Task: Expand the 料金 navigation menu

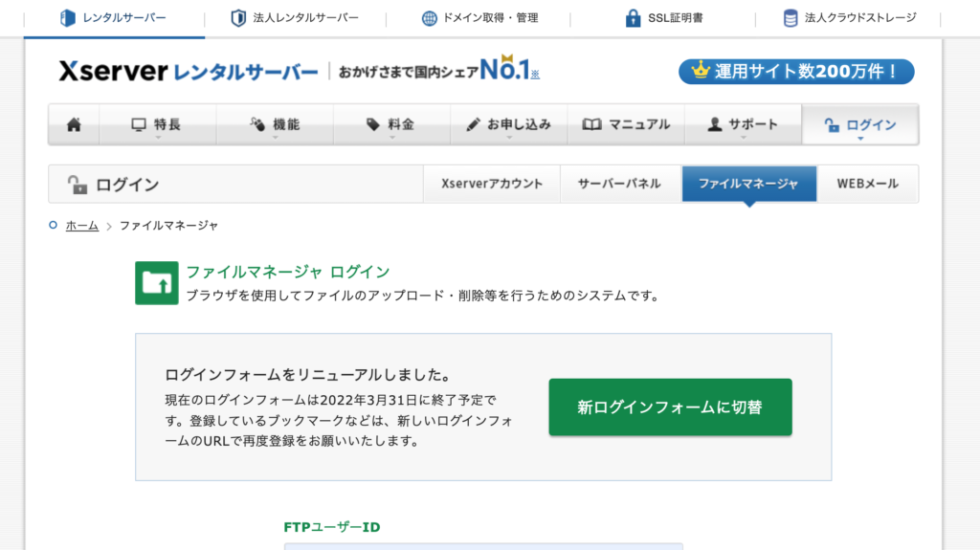Action: 390,124
